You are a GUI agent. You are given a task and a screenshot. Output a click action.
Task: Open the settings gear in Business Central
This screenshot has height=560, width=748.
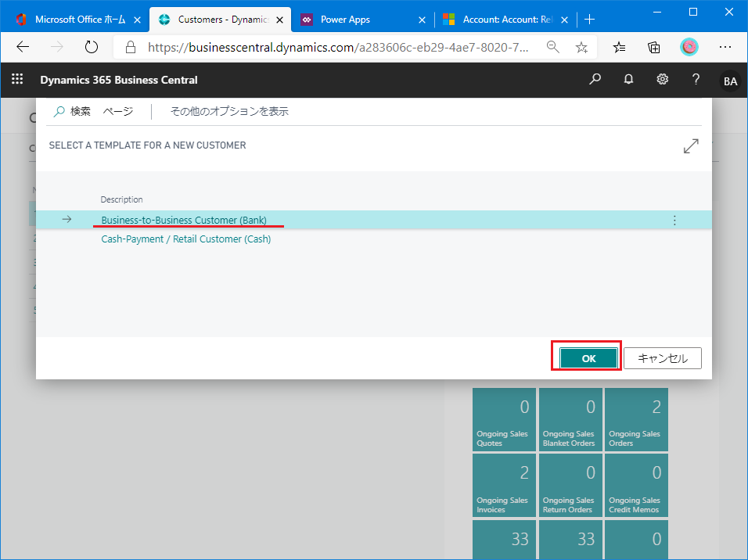click(x=662, y=79)
